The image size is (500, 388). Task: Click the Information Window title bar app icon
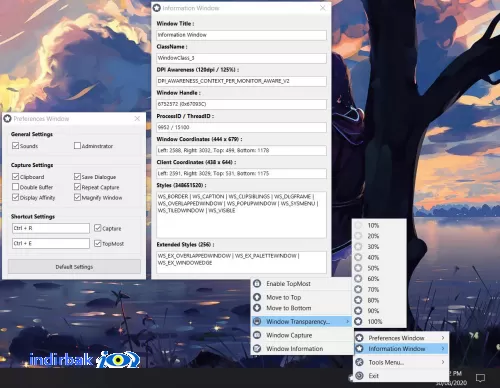pos(157,8)
